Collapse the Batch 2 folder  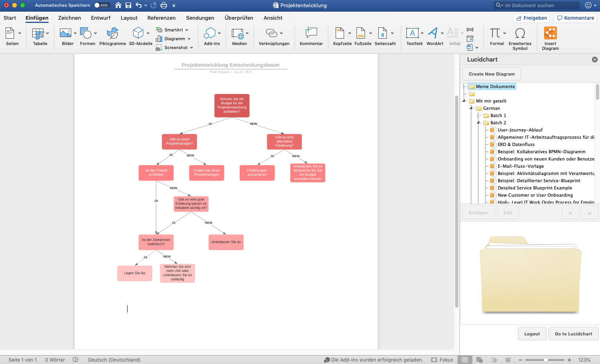tap(479, 123)
